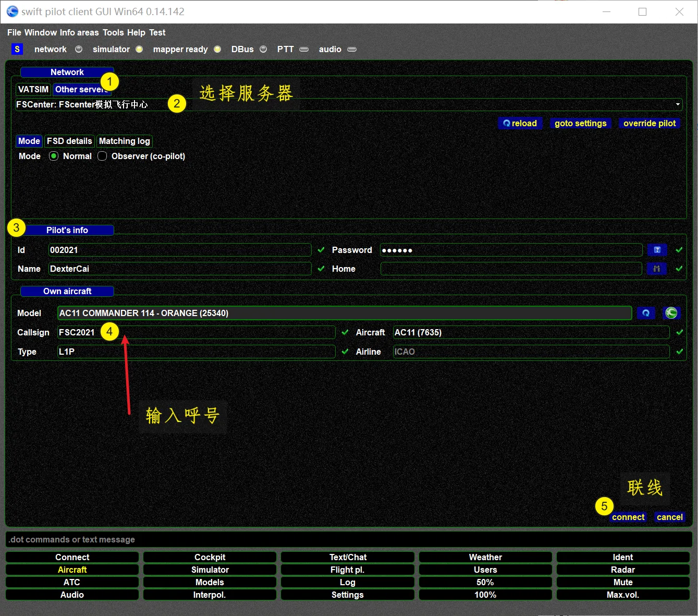Select the Mode tab

29,141
